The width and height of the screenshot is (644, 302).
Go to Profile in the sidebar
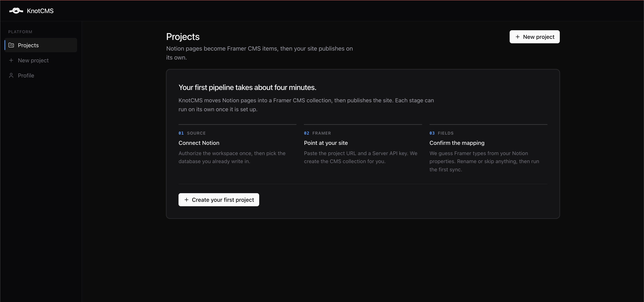tap(41, 75)
